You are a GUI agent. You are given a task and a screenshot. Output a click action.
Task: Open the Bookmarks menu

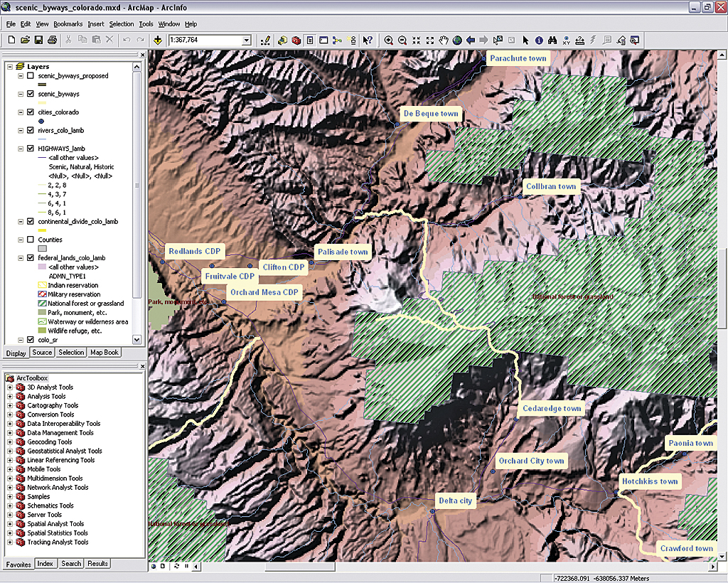pos(68,24)
